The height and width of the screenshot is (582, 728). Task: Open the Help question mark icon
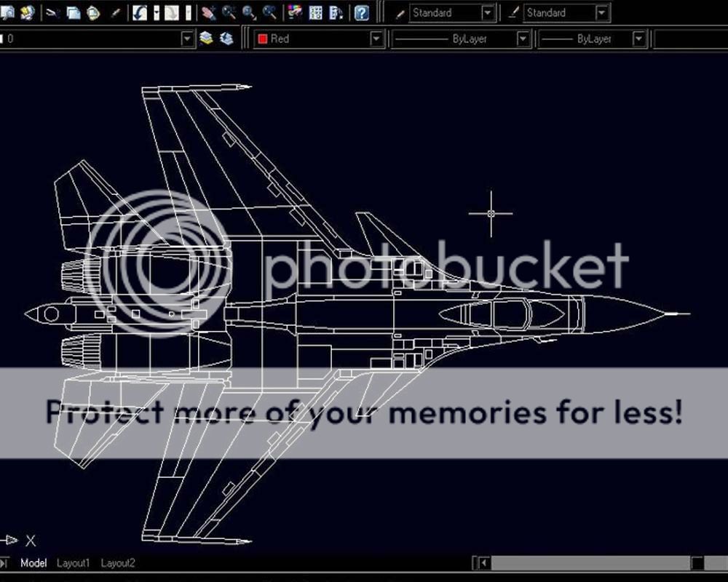[x=361, y=12]
